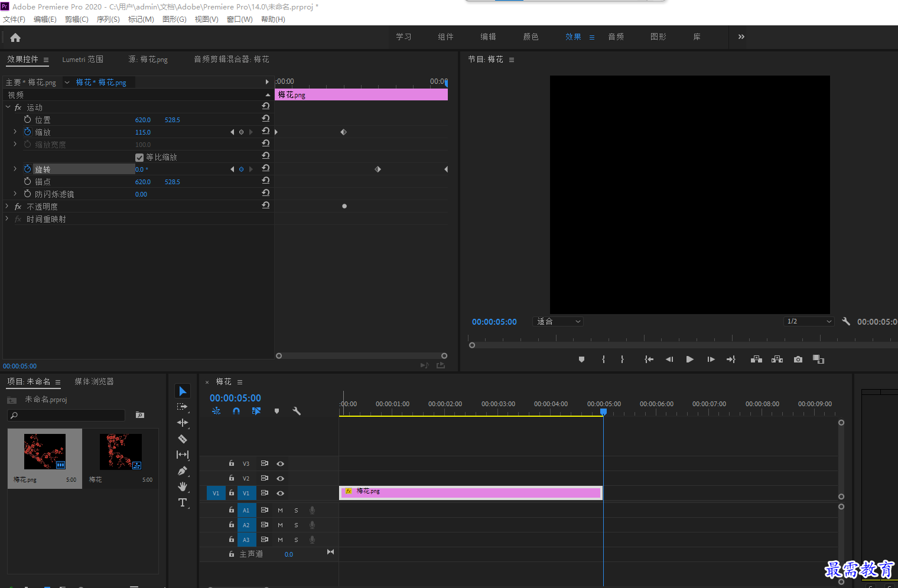Step back one frame

pos(669,359)
